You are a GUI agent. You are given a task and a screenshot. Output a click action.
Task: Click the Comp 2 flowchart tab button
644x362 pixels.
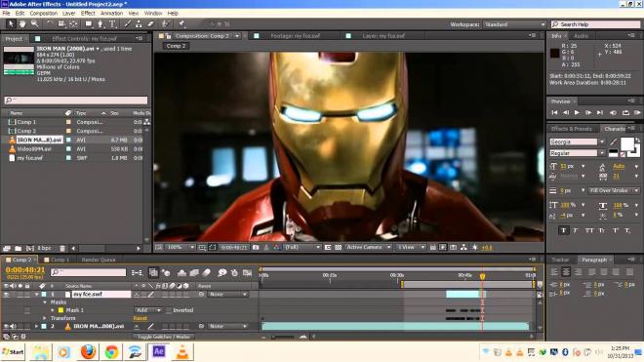(176, 46)
